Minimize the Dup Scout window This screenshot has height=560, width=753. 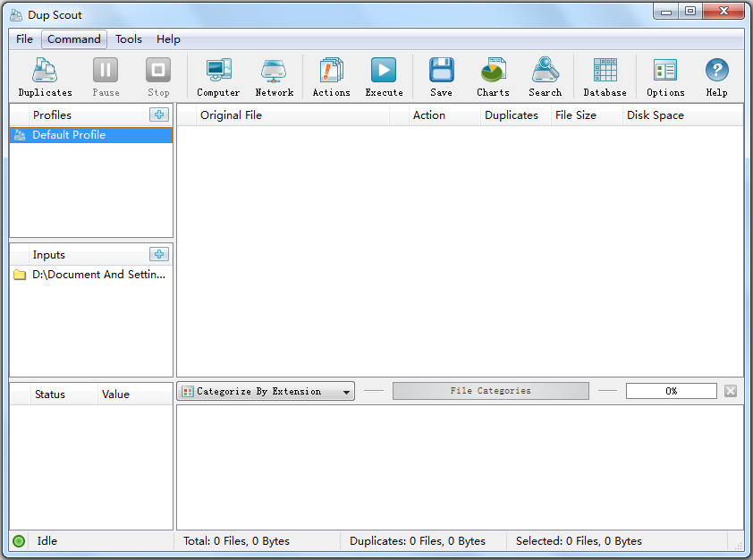coord(666,12)
